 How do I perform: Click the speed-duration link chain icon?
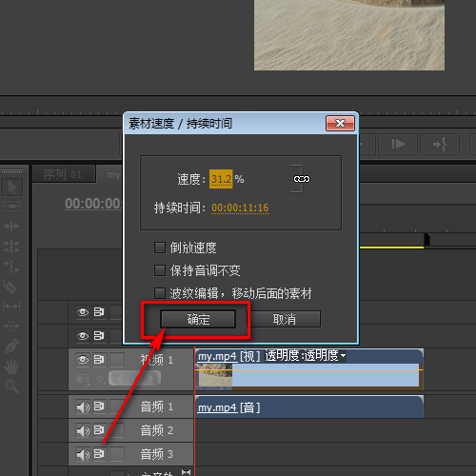click(302, 179)
